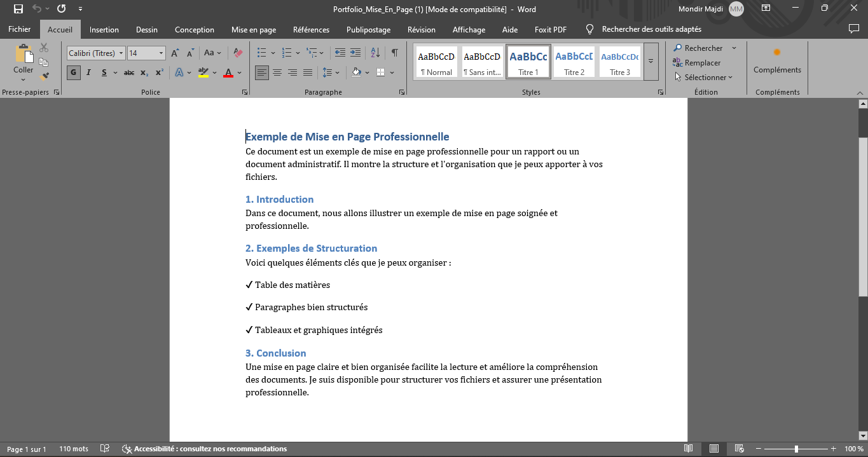Switch to Read Mode view
The height and width of the screenshot is (457, 868).
pyautogui.click(x=689, y=449)
